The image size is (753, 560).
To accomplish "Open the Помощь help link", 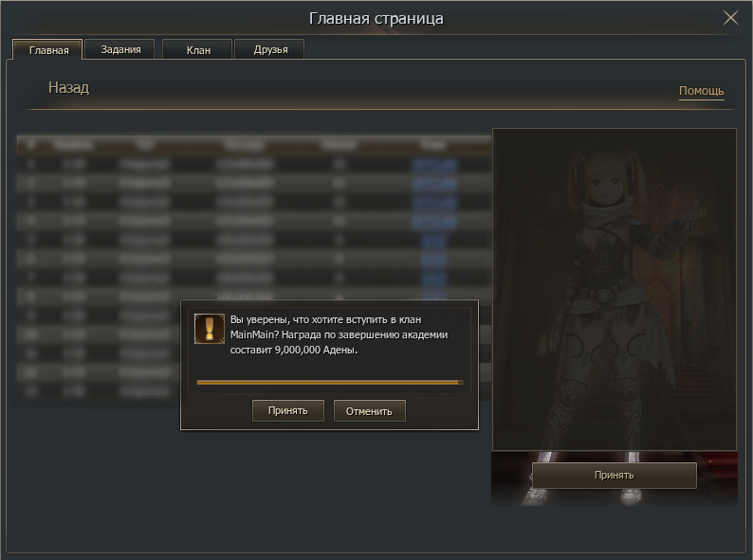I will [701, 91].
